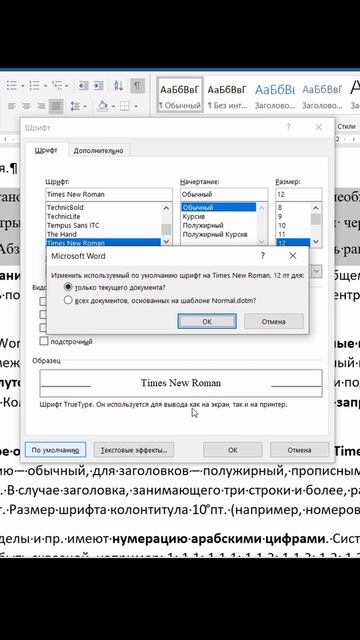Click the help question mark in Microsoft Word dialog
Viewport: 360px width, 640px height.
pyautogui.click(x=263, y=256)
